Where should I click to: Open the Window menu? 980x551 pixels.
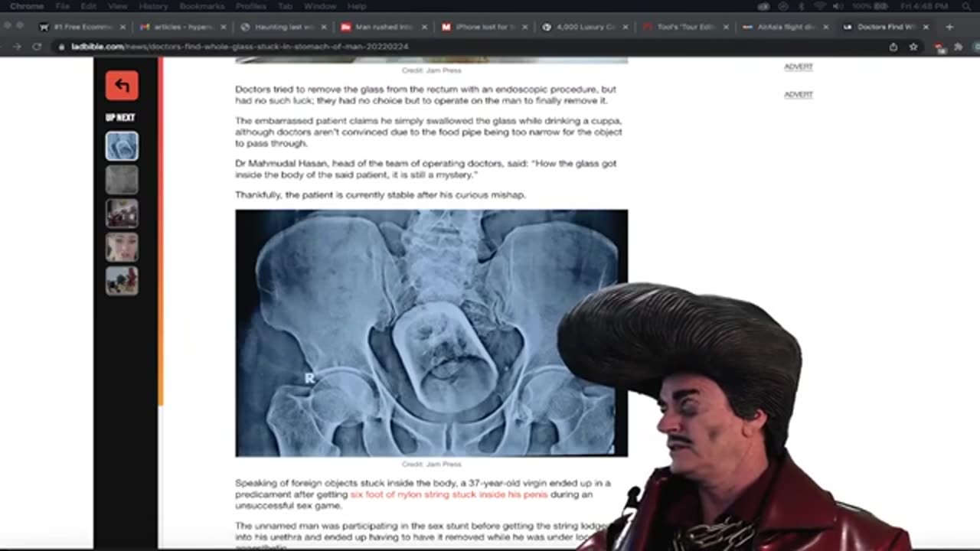[x=320, y=6]
